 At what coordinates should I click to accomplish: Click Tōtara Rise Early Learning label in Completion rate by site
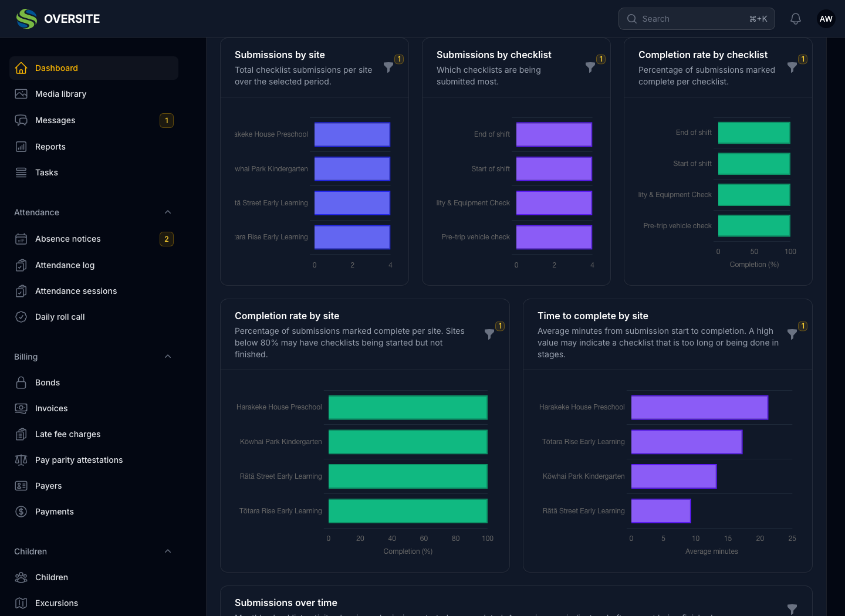(x=280, y=511)
